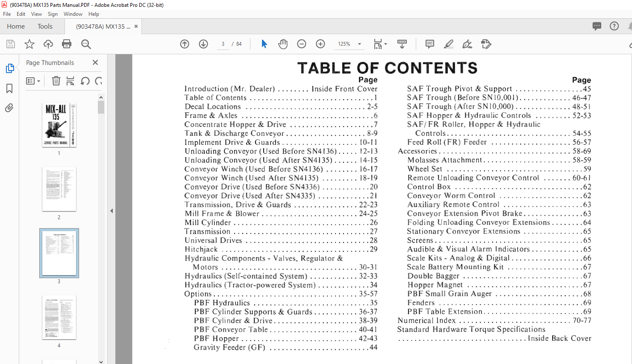Viewport: 632px width, 364px height.
Task: Select the page 4 thumbnail
Action: click(59, 317)
